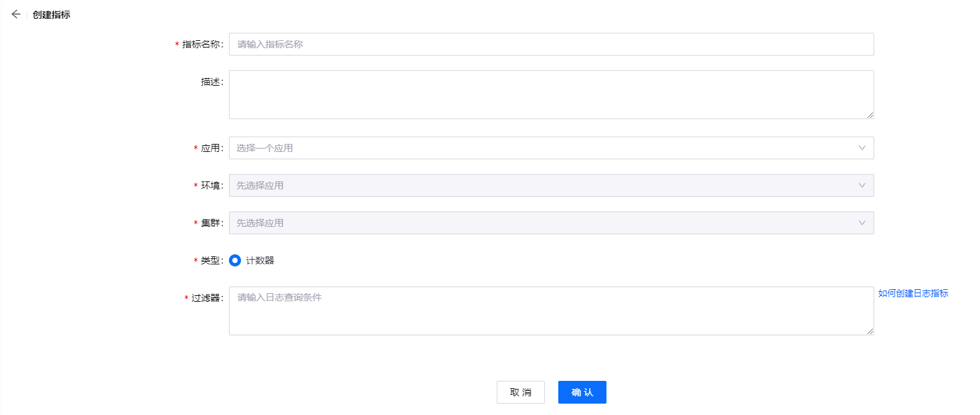Click the 应用 field placeholder 选择一个应用

pos(263,147)
